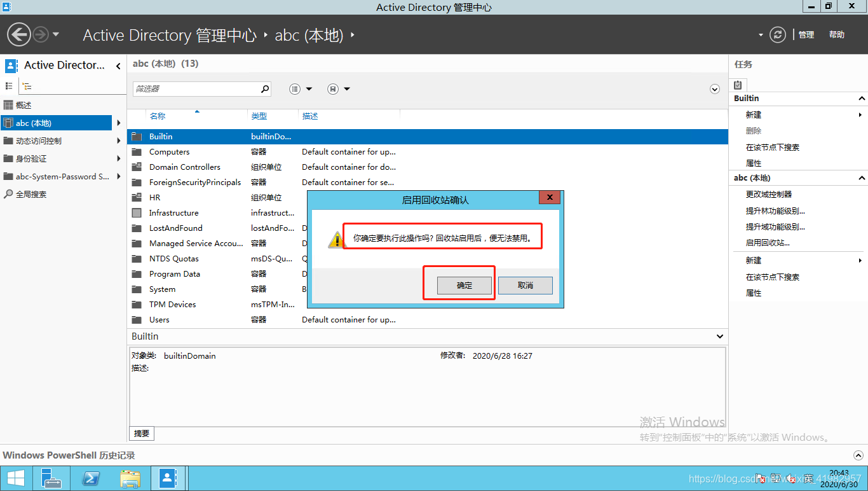Expand the filter criteria chevron
The image size is (868, 491).
click(715, 89)
